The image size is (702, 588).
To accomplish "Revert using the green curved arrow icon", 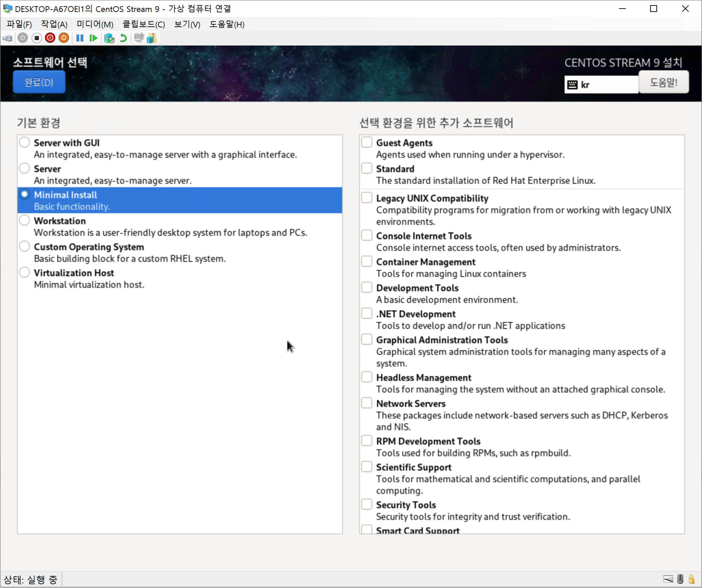I will pyautogui.click(x=123, y=38).
